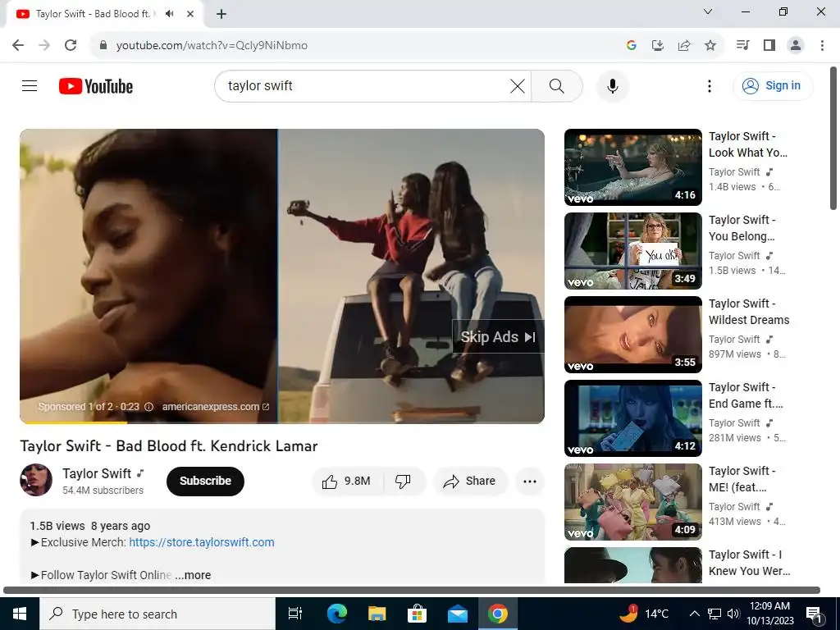Click the ad progress bar
Image resolution: width=840 pixels, height=630 pixels.
282,422
